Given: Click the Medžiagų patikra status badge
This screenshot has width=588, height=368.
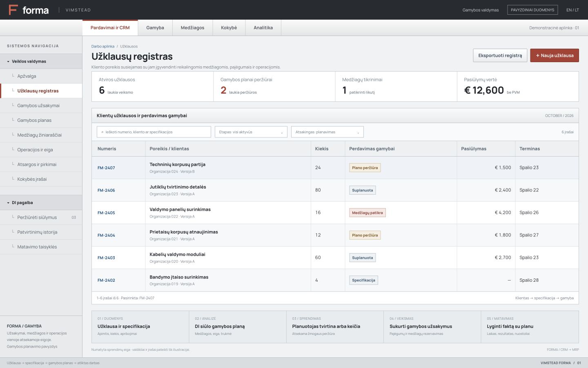Looking at the screenshot, I should point(367,213).
